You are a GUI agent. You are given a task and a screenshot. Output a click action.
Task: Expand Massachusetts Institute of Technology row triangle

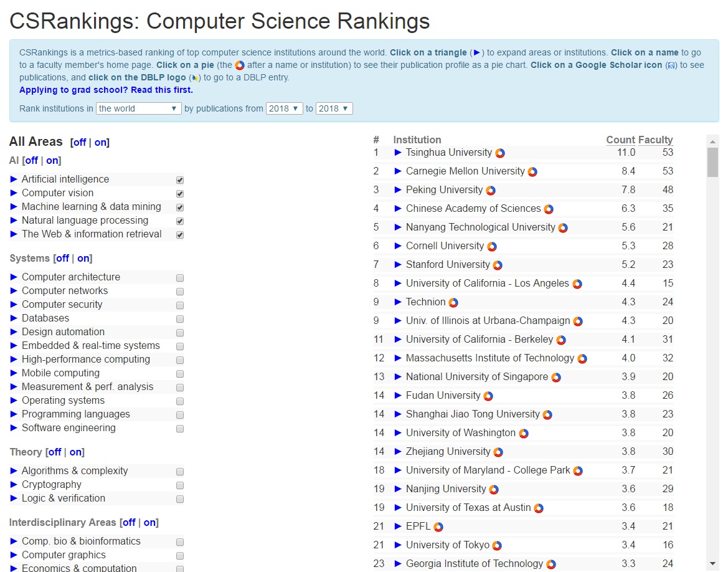pos(398,358)
